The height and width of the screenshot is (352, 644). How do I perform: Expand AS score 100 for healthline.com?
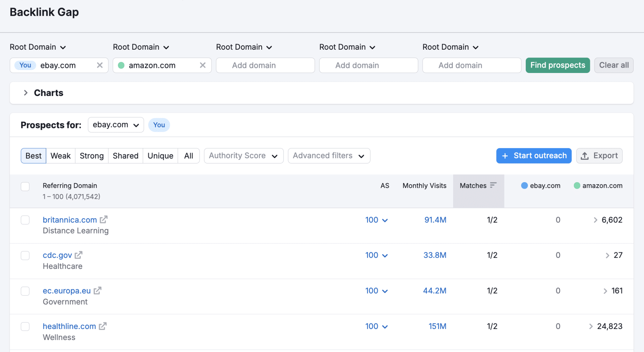pyautogui.click(x=376, y=326)
